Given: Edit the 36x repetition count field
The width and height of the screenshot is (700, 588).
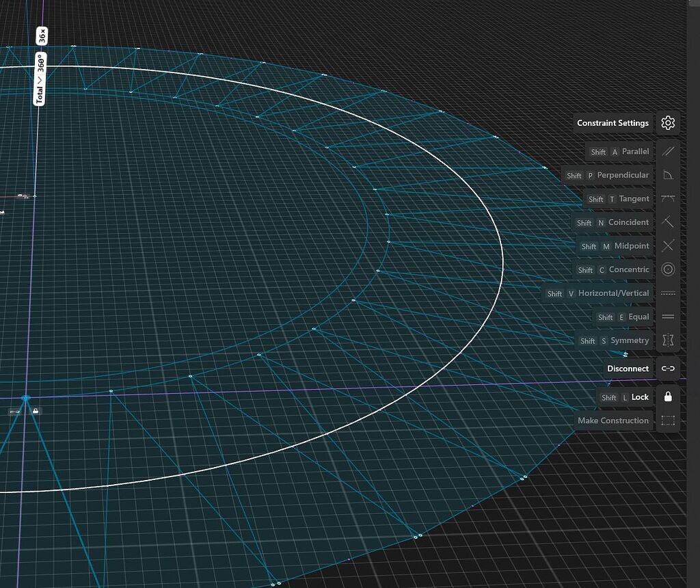Looking at the screenshot, I should coord(42,36).
